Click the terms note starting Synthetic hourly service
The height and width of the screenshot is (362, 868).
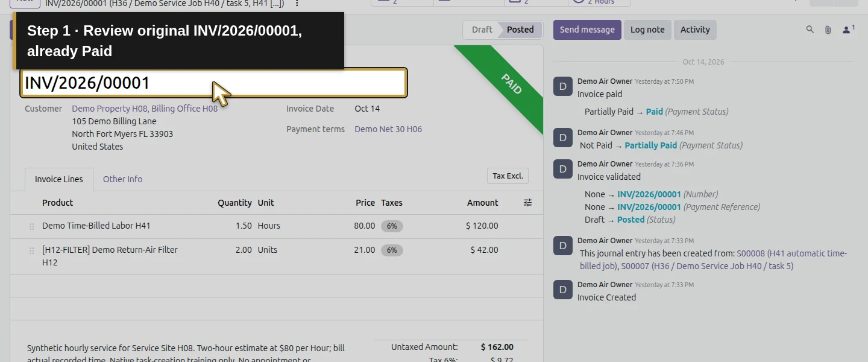[186, 354]
